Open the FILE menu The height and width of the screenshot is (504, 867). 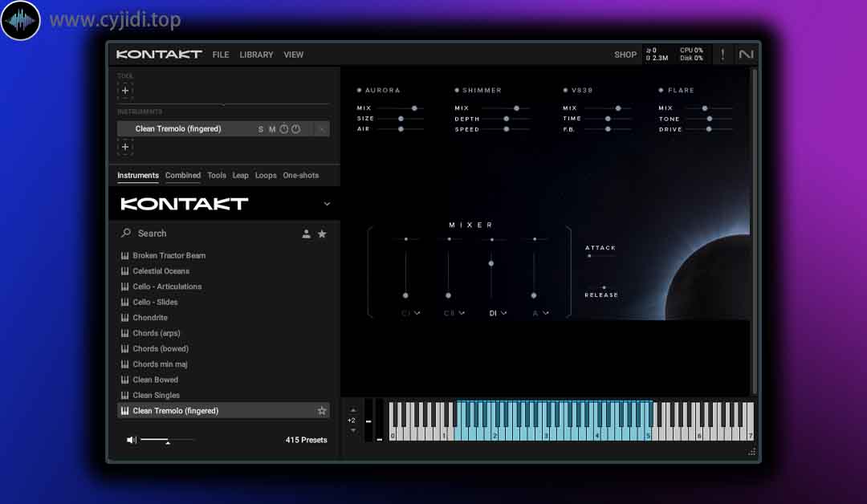221,55
